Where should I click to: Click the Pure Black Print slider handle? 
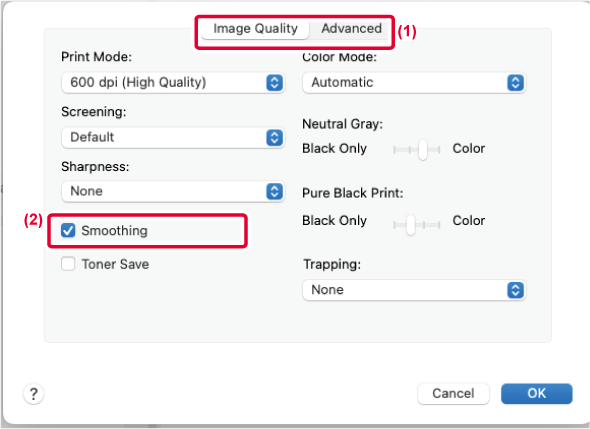411,225
